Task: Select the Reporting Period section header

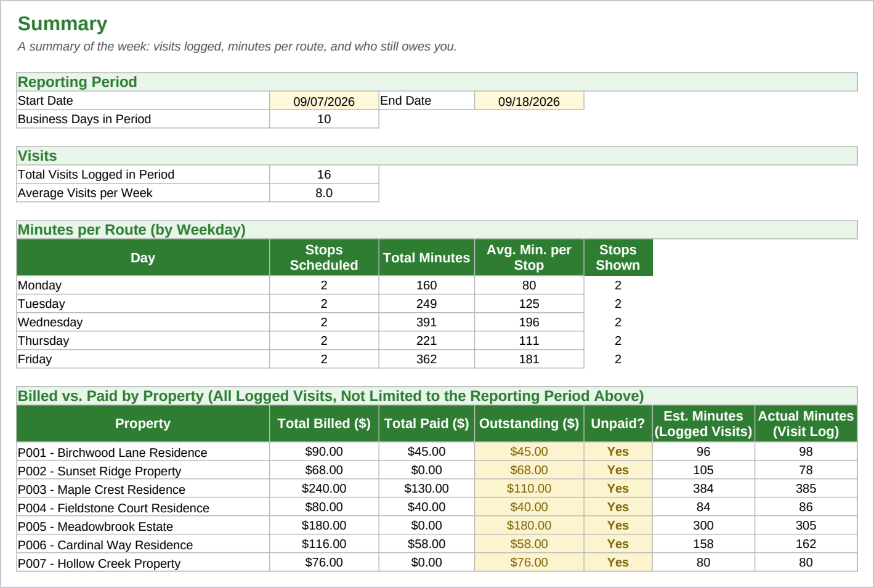Action: [437, 82]
